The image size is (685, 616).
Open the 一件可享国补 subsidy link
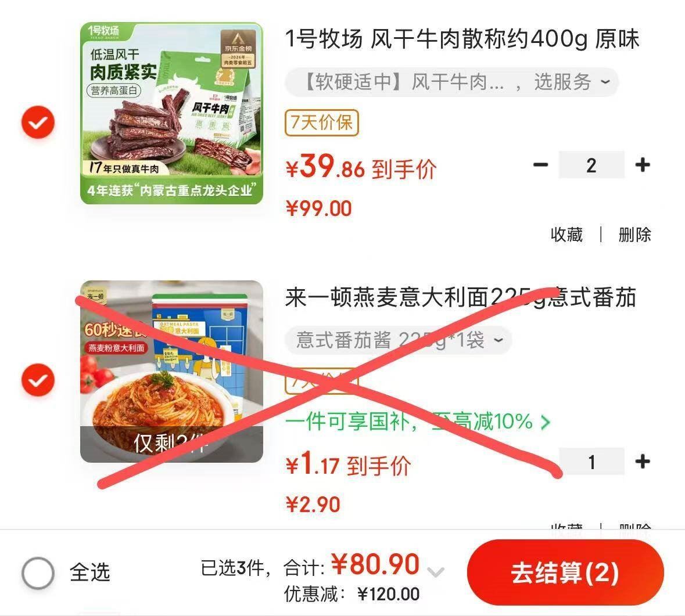click(x=418, y=422)
